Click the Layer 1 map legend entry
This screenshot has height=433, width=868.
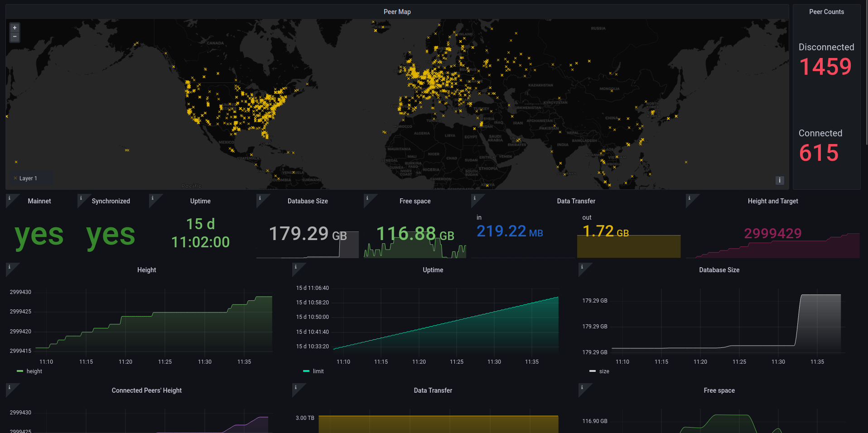click(x=28, y=178)
